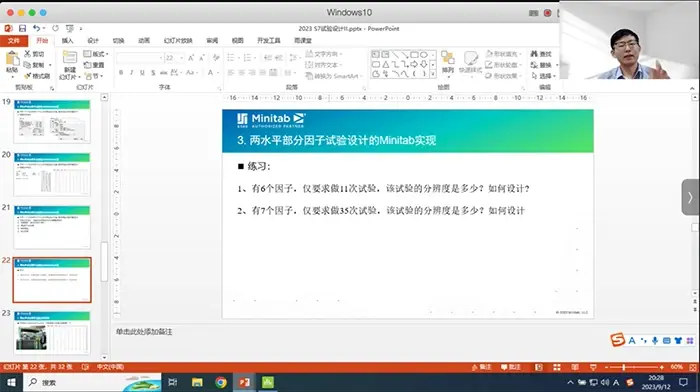The width and height of the screenshot is (700, 392).
Task: Adjust the zoom slider in status bar
Action: pyautogui.click(x=634, y=367)
